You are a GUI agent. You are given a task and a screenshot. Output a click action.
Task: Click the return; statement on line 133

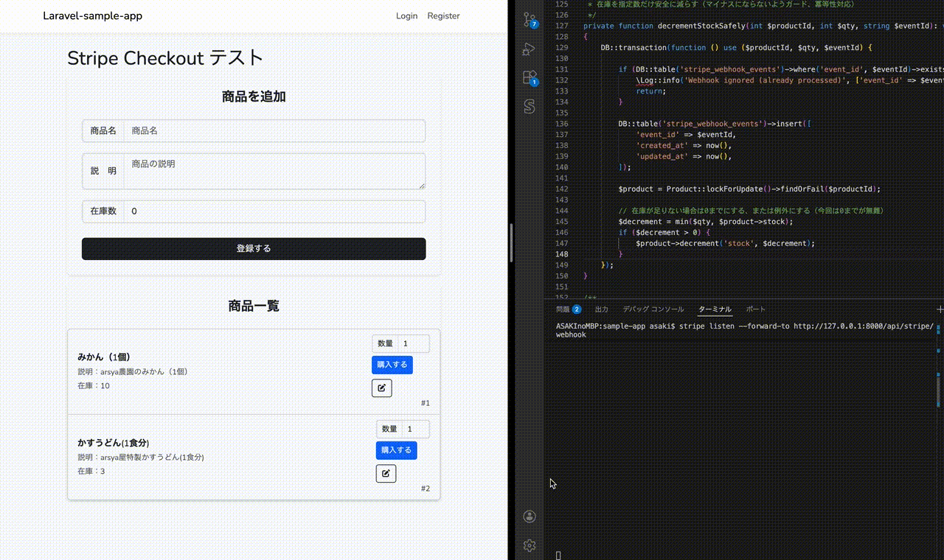click(x=650, y=91)
